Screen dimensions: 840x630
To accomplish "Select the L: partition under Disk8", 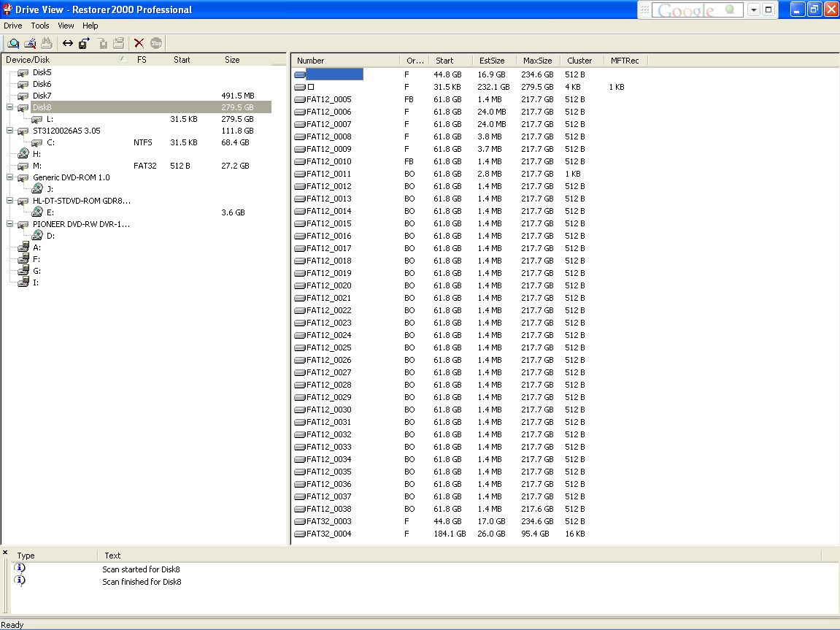I will [x=50, y=119].
